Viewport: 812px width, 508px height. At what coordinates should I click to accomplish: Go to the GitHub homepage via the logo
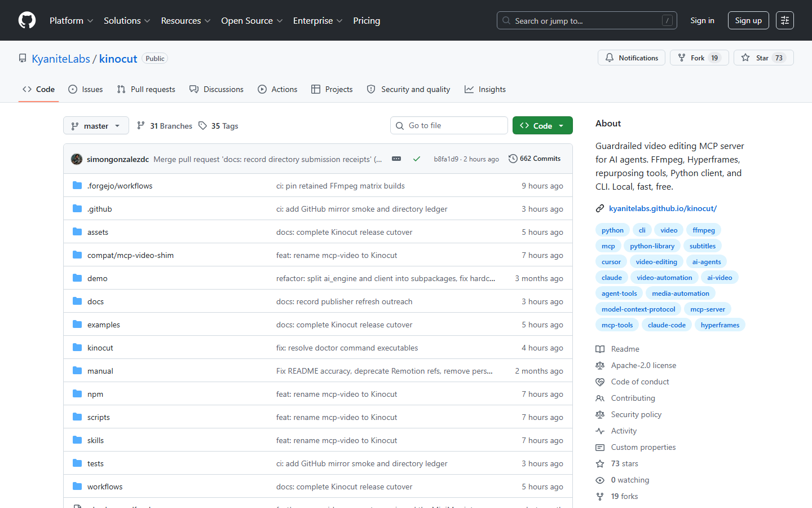(x=27, y=20)
